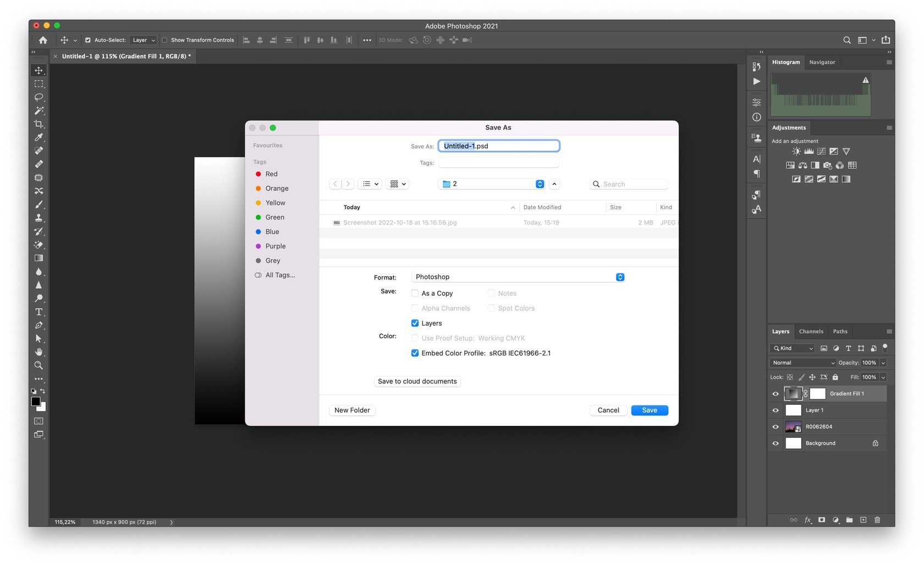924x565 pixels.
Task: Select the Gradient tool
Action: coord(38,258)
